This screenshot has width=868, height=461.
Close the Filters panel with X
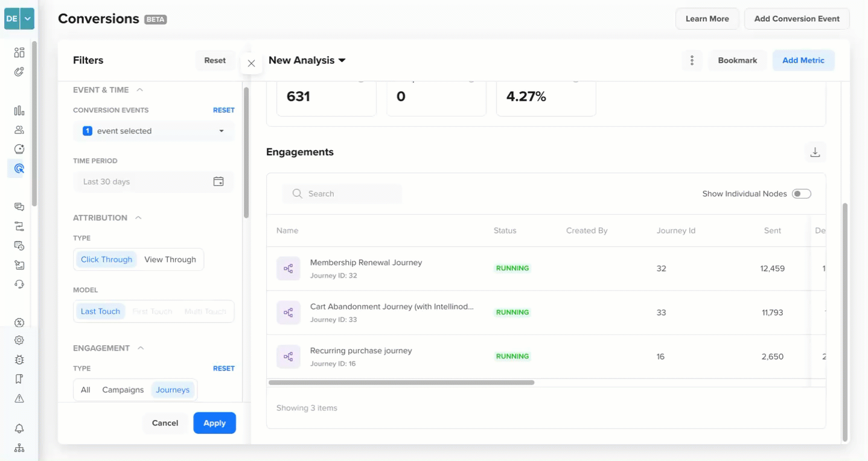251,63
